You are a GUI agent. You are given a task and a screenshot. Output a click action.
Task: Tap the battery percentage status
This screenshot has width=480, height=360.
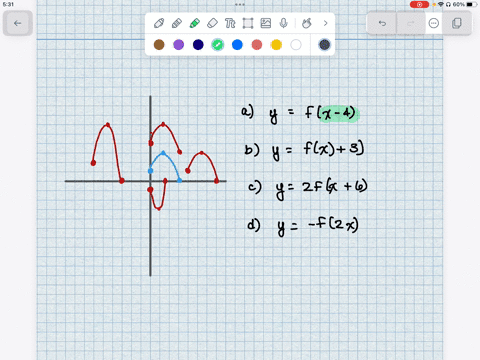(459, 4)
